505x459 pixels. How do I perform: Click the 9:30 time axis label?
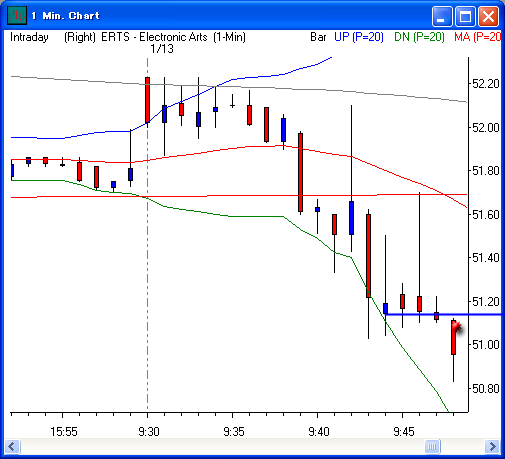coord(149,432)
